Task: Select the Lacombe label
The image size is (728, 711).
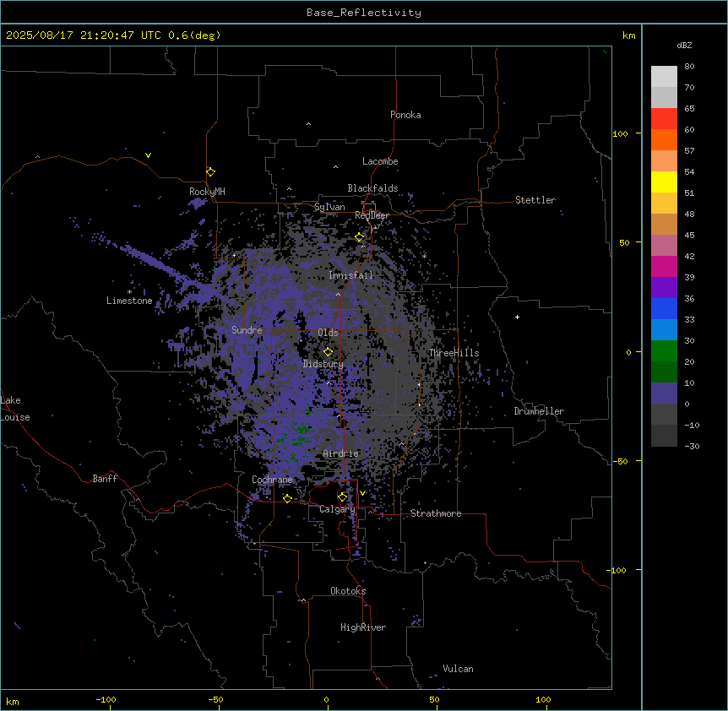Action: click(x=380, y=161)
